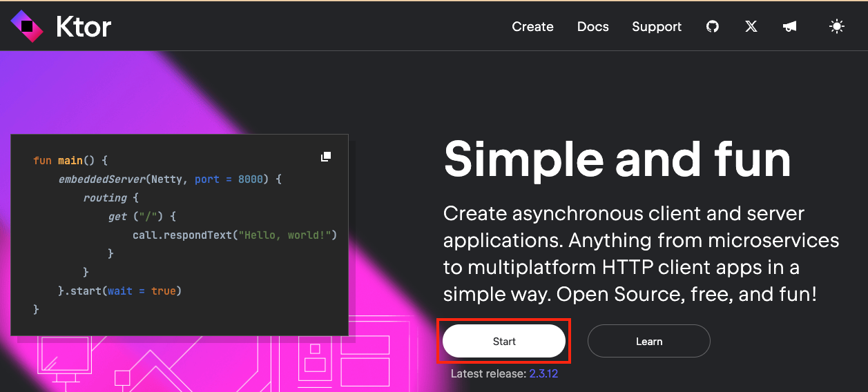The height and width of the screenshot is (392, 868).
Task: Click the embeddedServer code line
Action: [x=171, y=179]
